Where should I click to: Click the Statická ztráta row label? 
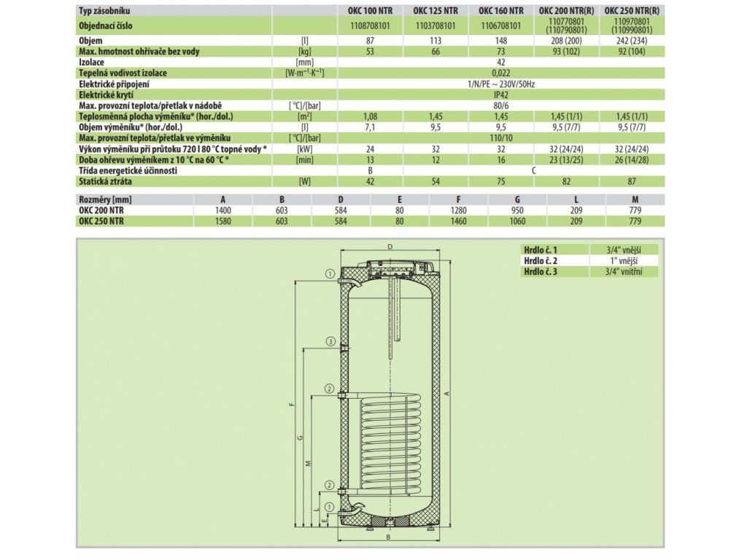tap(105, 182)
